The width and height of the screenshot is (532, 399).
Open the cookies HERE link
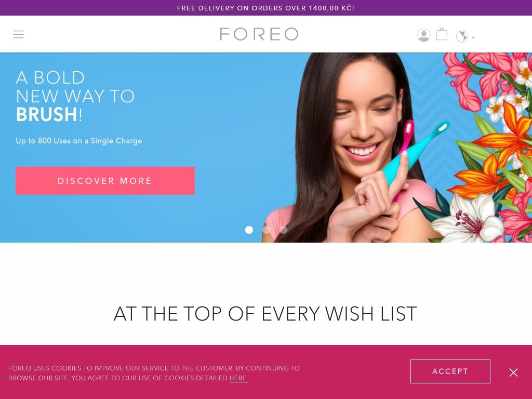click(x=238, y=378)
